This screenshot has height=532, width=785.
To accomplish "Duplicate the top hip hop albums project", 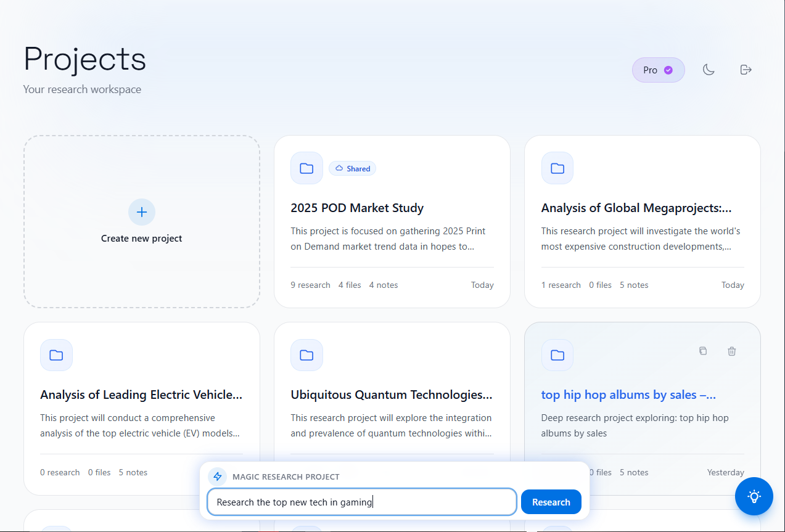I will point(703,351).
